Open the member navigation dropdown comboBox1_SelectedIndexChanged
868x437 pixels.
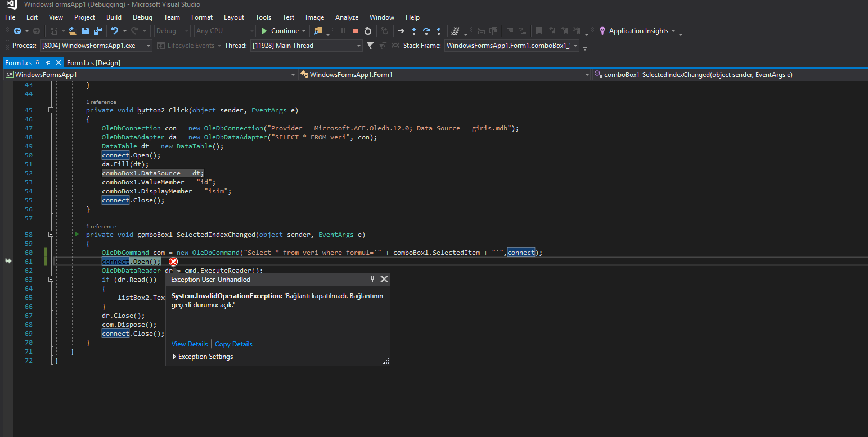coord(730,74)
